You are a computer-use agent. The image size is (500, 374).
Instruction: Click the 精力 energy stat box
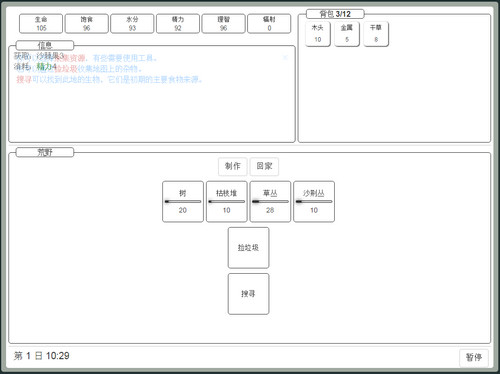pos(178,24)
